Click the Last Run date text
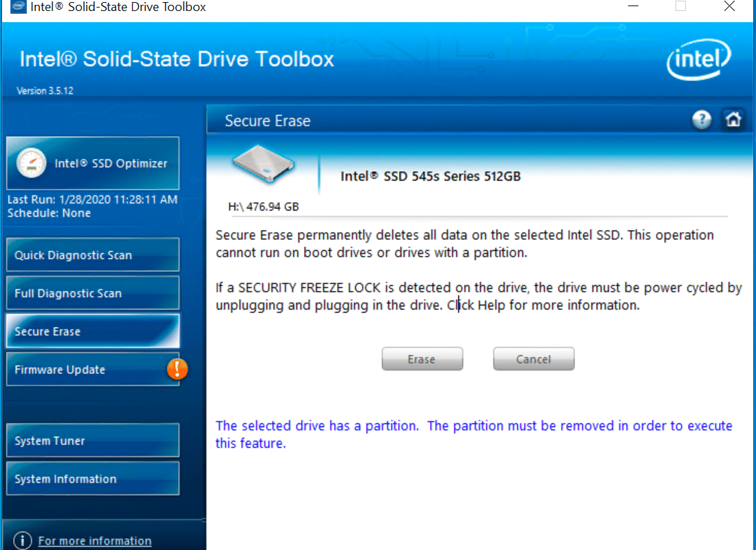 pyautogui.click(x=93, y=199)
